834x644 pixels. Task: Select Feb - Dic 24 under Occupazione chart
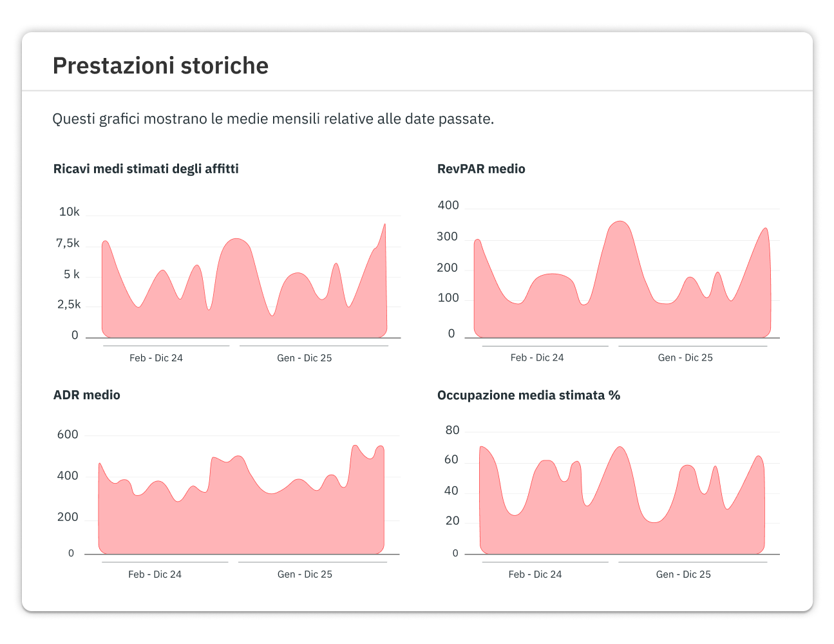(x=535, y=574)
